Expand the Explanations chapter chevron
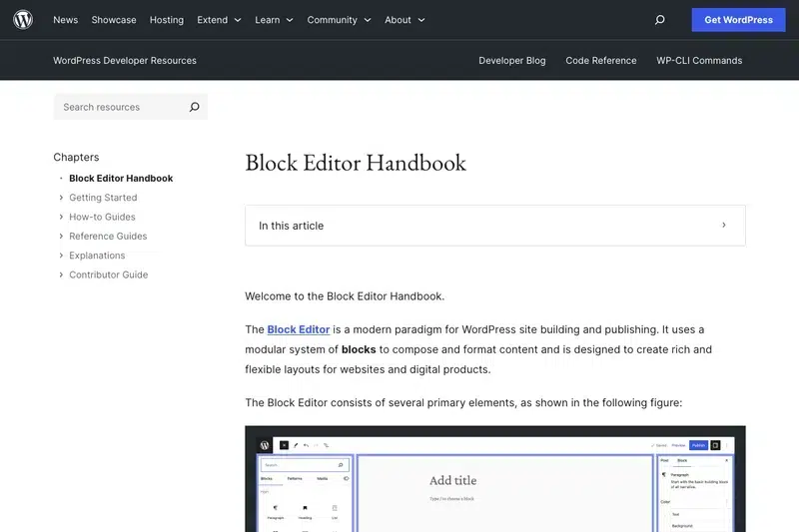Screen dimensions: 799x532 point(61,256)
